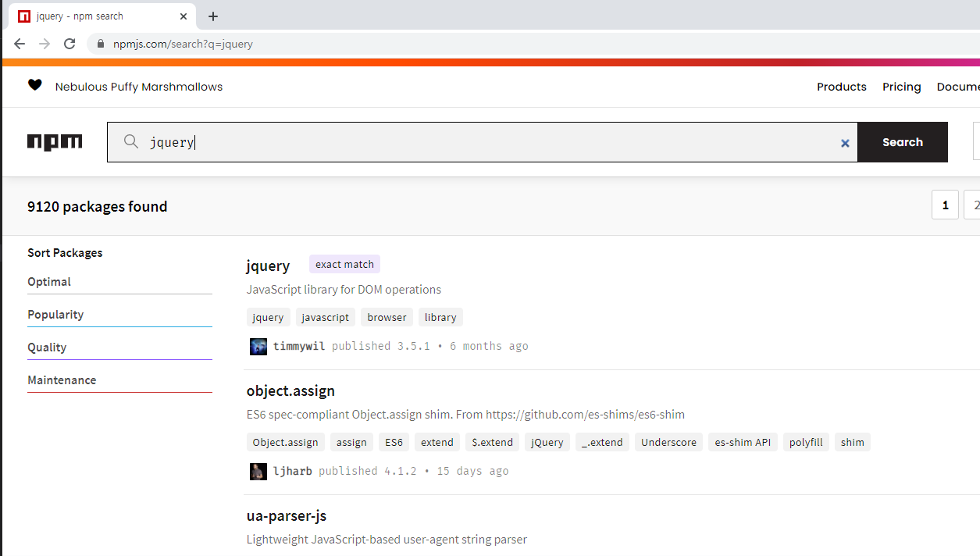Click the black heart icon

click(34, 86)
